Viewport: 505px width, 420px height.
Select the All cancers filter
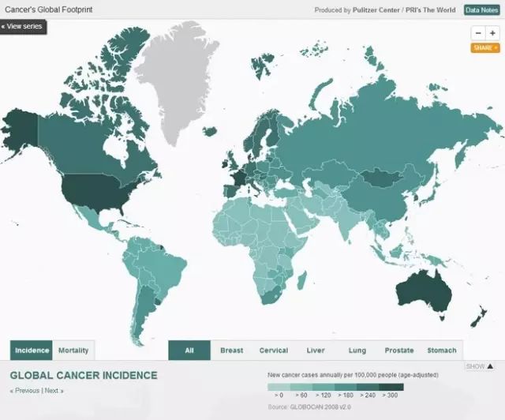pyautogui.click(x=189, y=351)
